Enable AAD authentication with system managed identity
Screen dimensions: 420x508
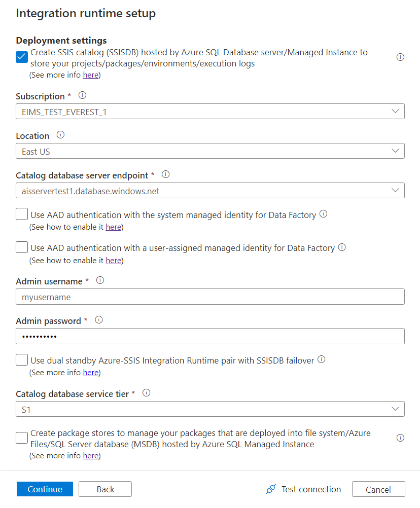click(x=21, y=214)
